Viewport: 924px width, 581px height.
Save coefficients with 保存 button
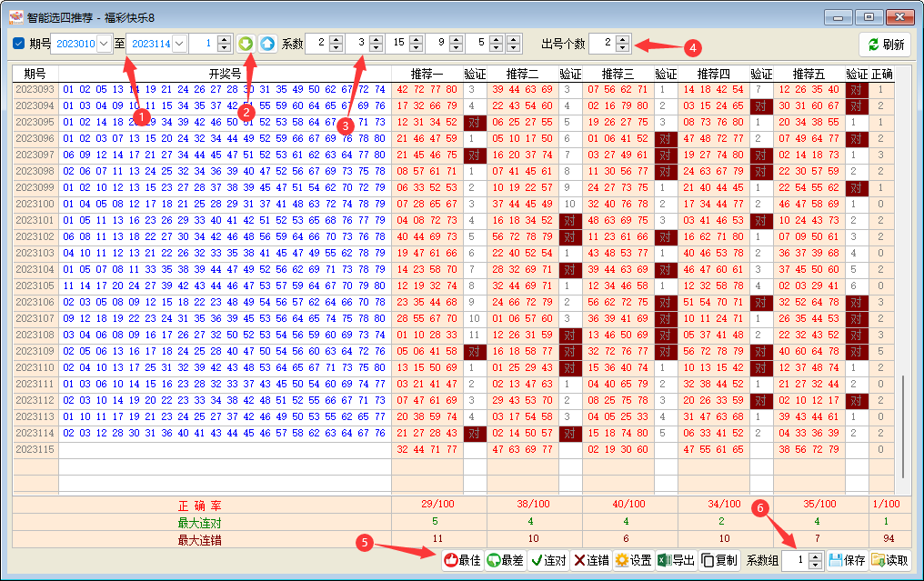pos(847,561)
